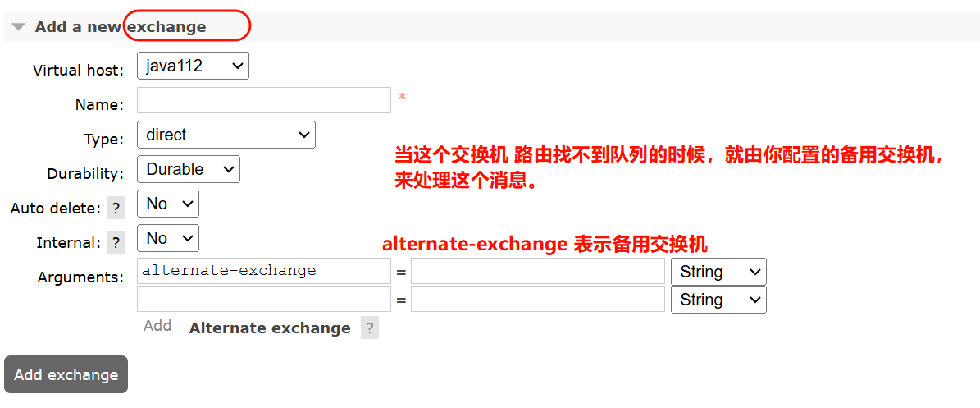Click the Alternate exchange shortcut link
The image size is (980, 408).
pyautogui.click(x=269, y=328)
